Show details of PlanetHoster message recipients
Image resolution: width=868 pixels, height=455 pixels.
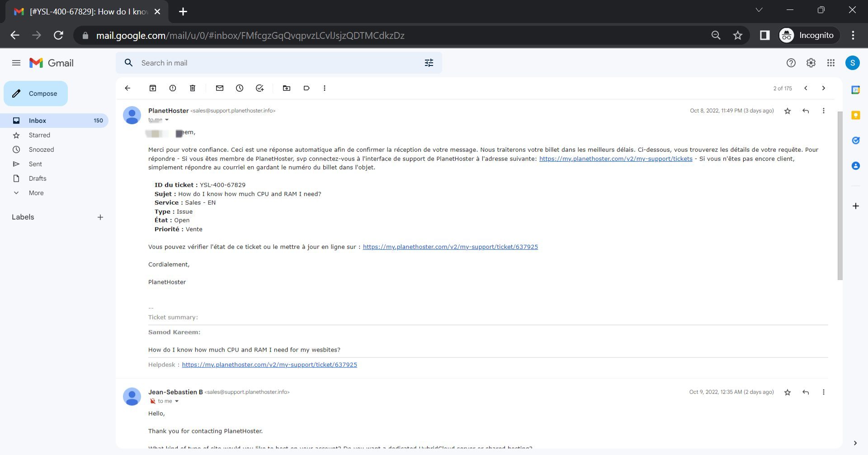[x=167, y=120]
